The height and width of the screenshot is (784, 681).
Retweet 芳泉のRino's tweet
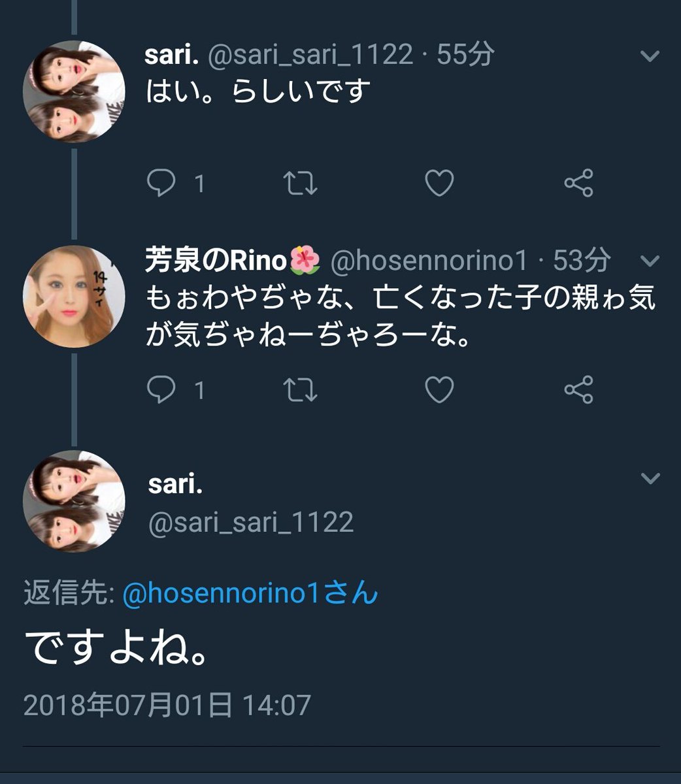click(301, 390)
